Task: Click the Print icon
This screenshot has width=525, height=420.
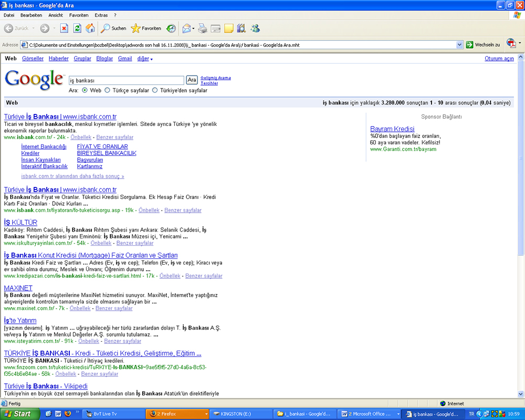Action: [x=203, y=28]
